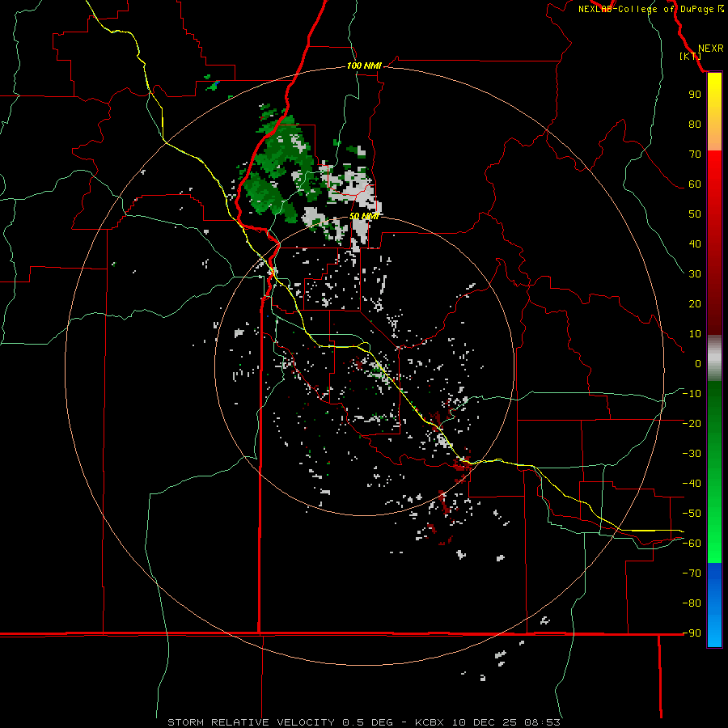Click the 90 knot color scale label

tap(695, 95)
